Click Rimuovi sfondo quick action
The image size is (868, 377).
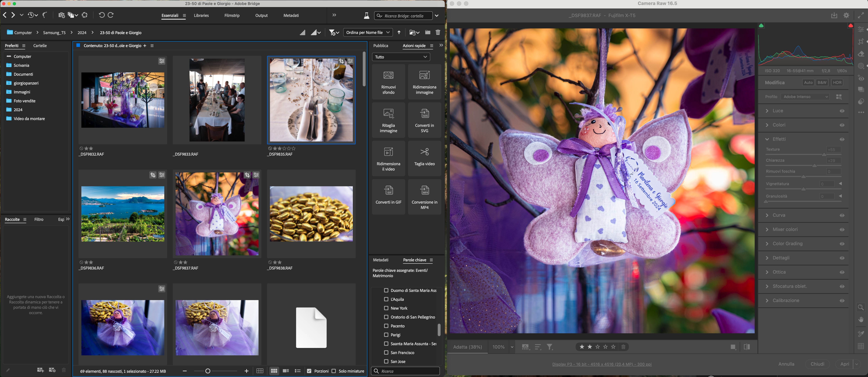coord(388,82)
